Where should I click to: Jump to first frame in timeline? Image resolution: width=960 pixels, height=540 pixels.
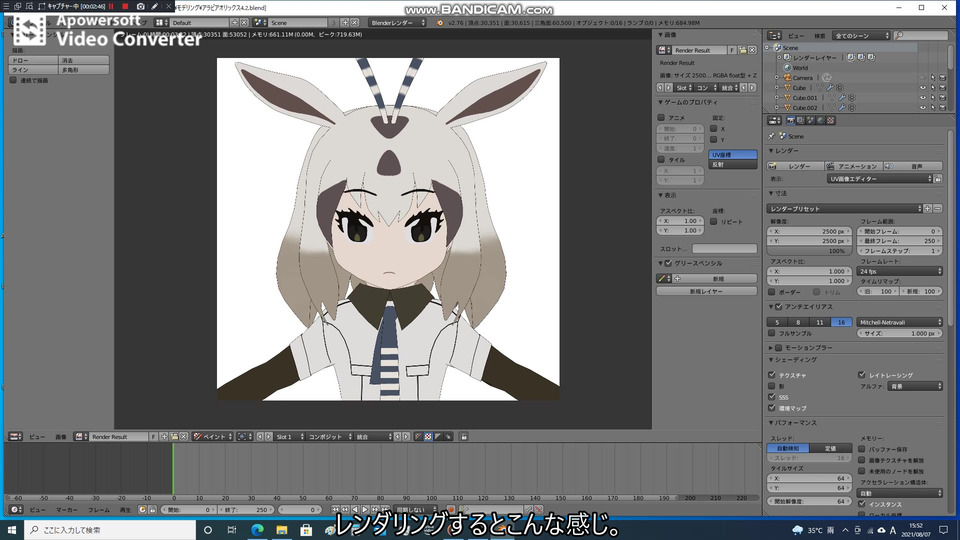click(336, 509)
